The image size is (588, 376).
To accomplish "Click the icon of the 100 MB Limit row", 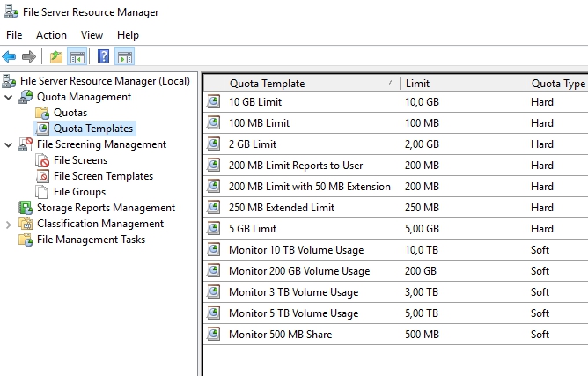I will pos(213,122).
